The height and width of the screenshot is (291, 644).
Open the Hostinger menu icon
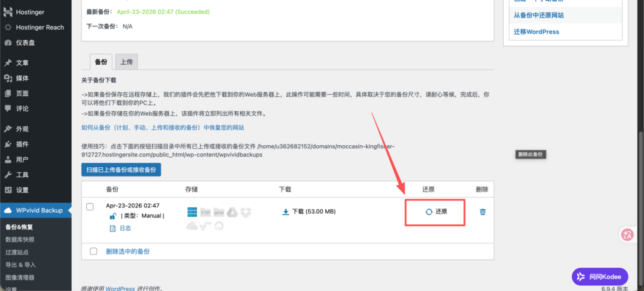(x=8, y=13)
